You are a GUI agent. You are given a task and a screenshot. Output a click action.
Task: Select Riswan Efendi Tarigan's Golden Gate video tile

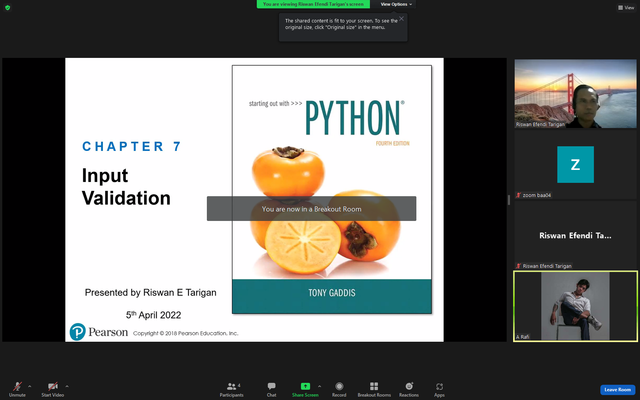tap(575, 93)
